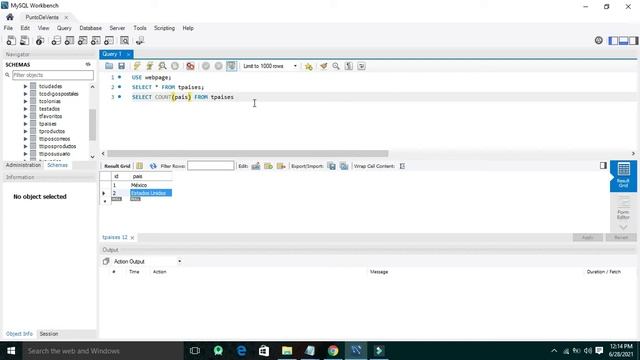The width and height of the screenshot is (640, 360).
Task: Save the script to file
Action: [121, 66]
